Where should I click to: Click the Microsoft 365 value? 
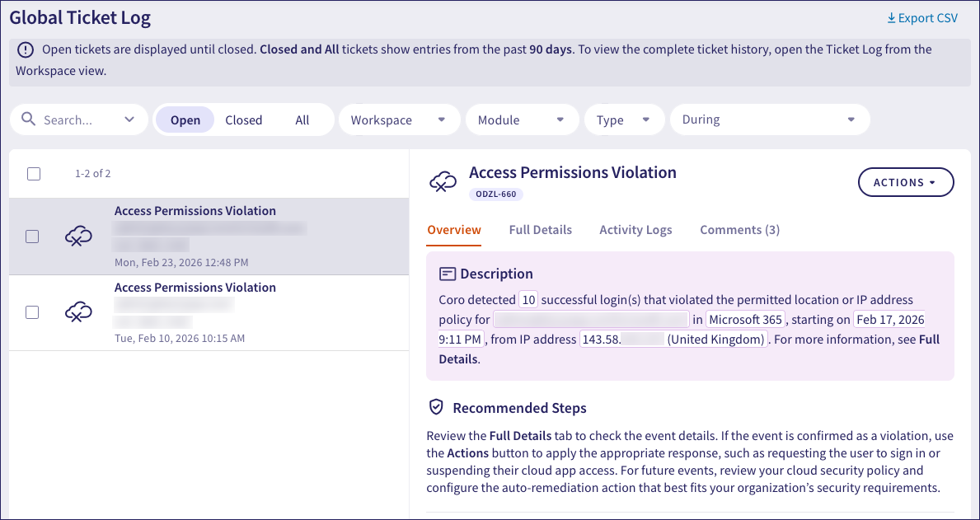pos(746,320)
